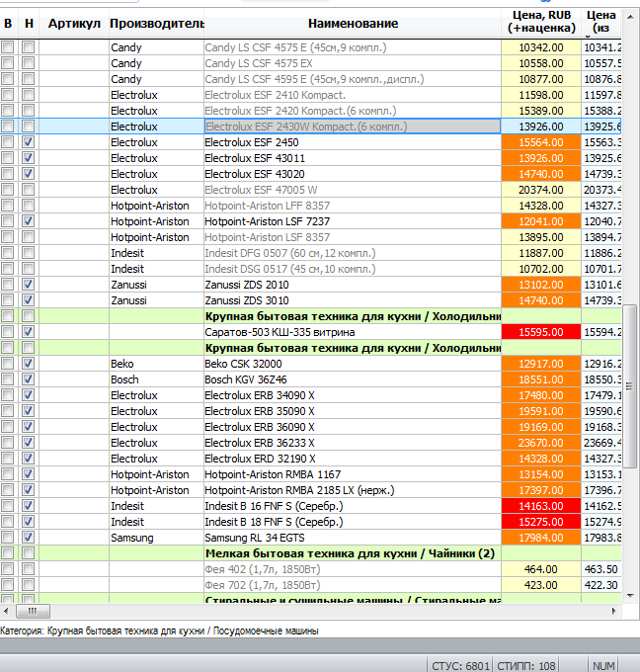Click the vertical scrollbar thumb

pyautogui.click(x=629, y=386)
